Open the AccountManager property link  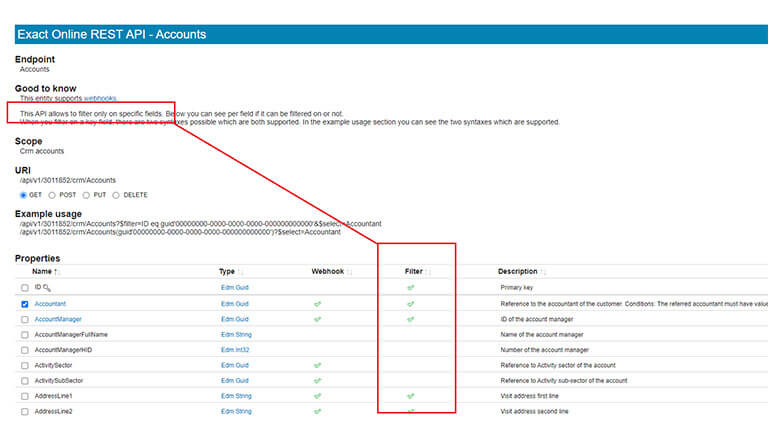[58, 319]
